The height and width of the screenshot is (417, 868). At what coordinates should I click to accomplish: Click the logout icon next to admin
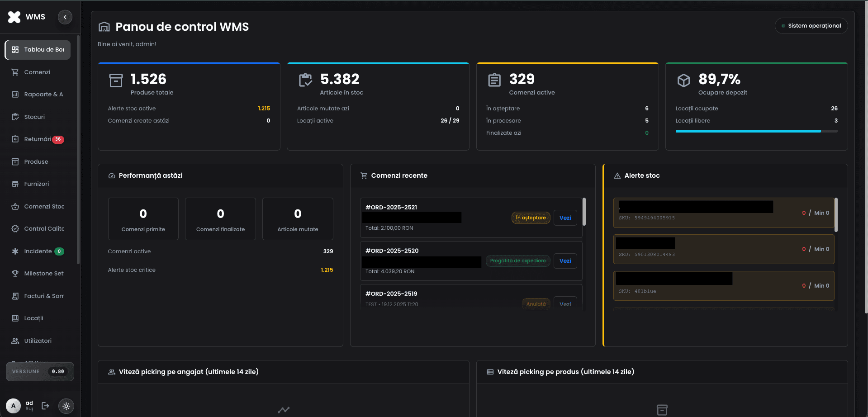coord(45,406)
